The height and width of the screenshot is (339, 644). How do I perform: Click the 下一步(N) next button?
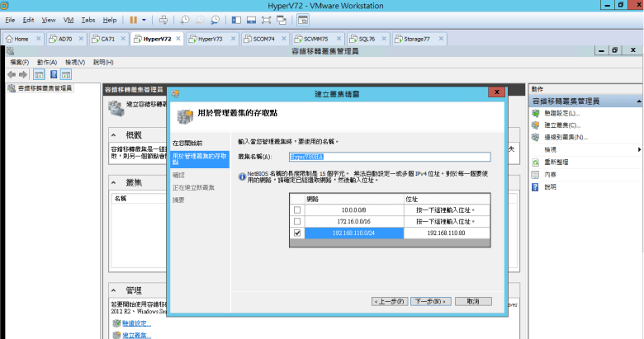430,301
